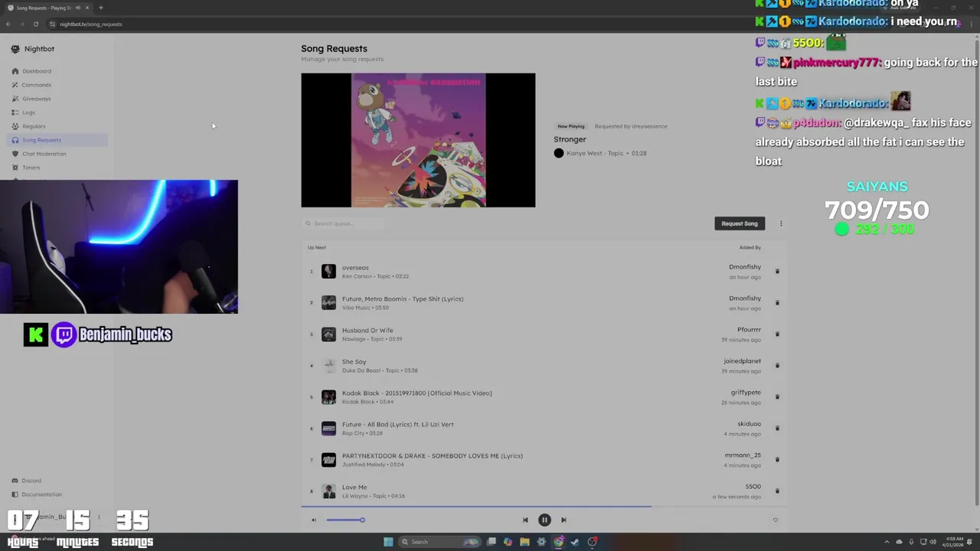The height and width of the screenshot is (551, 980).
Task: Delete the Type Shit song from queue
Action: click(777, 302)
